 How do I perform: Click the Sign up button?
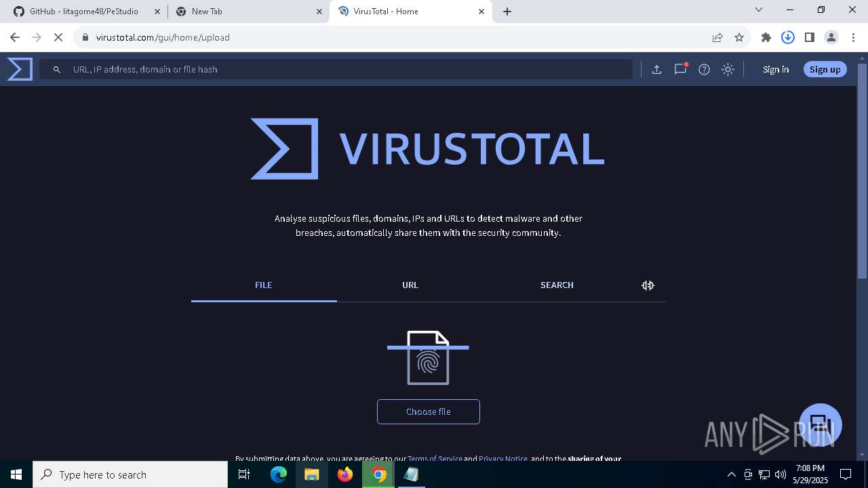coord(825,69)
